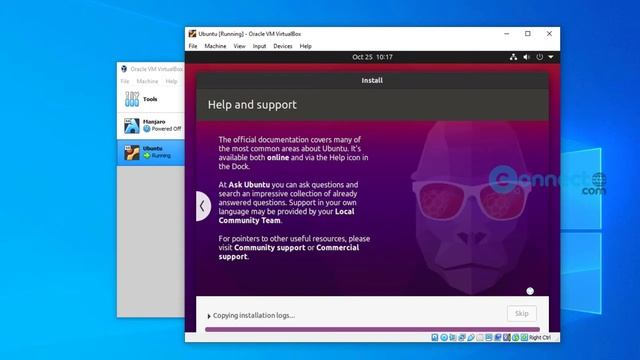Click the network adapter indicator in status bar

[462, 338]
